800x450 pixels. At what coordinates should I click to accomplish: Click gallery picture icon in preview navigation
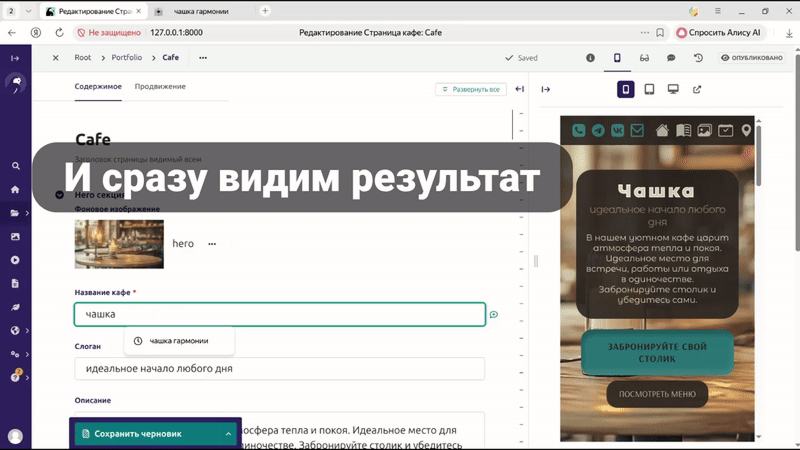[705, 131]
